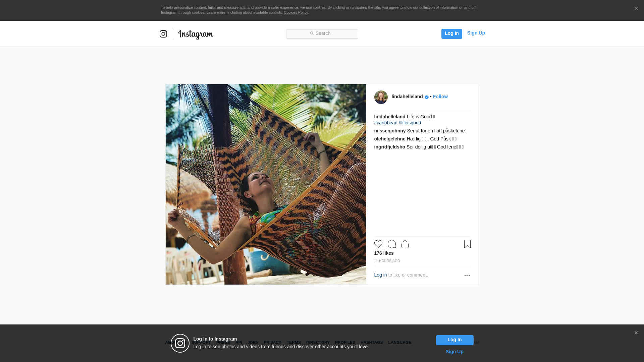The width and height of the screenshot is (644, 362).
Task: Click the Search input field
Action: [x=322, y=34]
